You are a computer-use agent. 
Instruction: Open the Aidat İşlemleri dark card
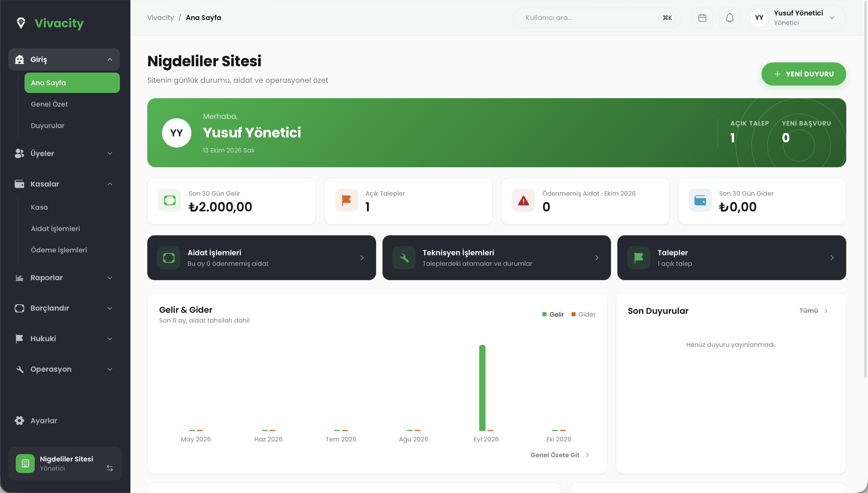262,258
